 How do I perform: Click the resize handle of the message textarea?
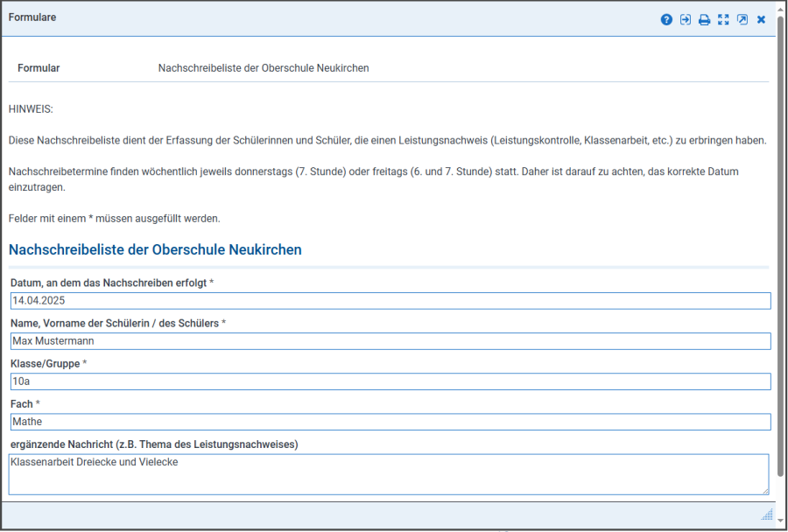764,491
